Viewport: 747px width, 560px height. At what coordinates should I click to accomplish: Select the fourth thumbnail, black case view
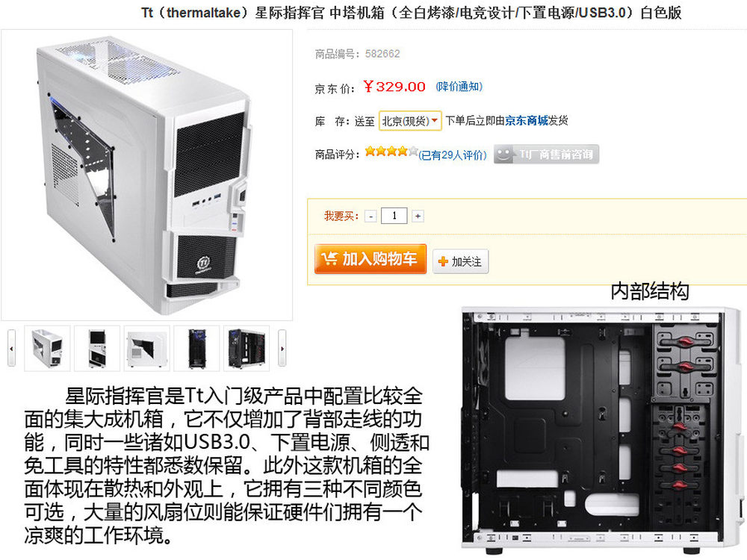[x=196, y=348]
